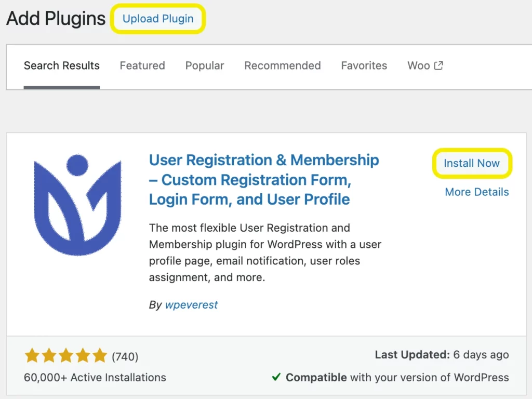532x399 pixels.
Task: Switch to the Popular tab
Action: (205, 65)
